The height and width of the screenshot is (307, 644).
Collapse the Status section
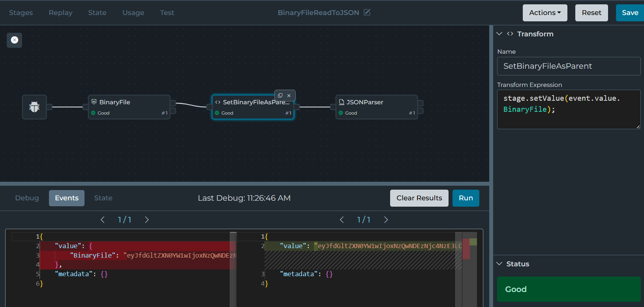pos(499,264)
